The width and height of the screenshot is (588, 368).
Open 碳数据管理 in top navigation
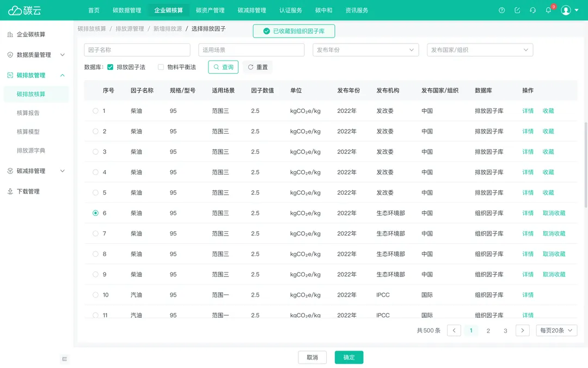[x=127, y=10]
